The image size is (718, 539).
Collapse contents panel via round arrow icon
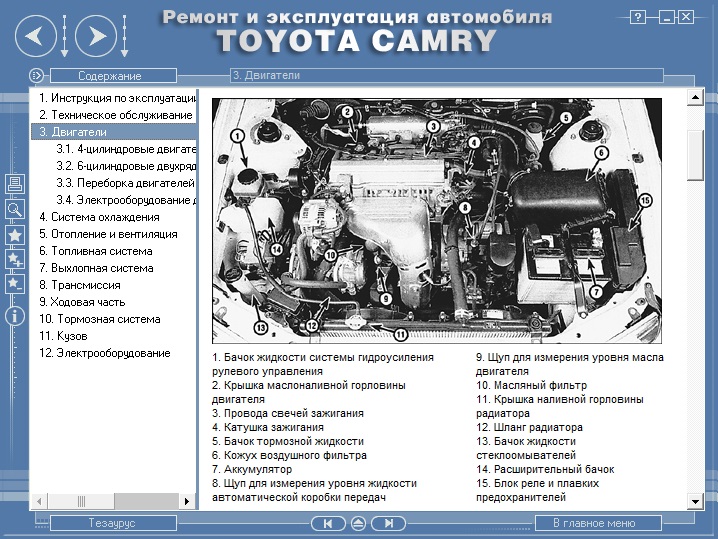(x=36, y=76)
